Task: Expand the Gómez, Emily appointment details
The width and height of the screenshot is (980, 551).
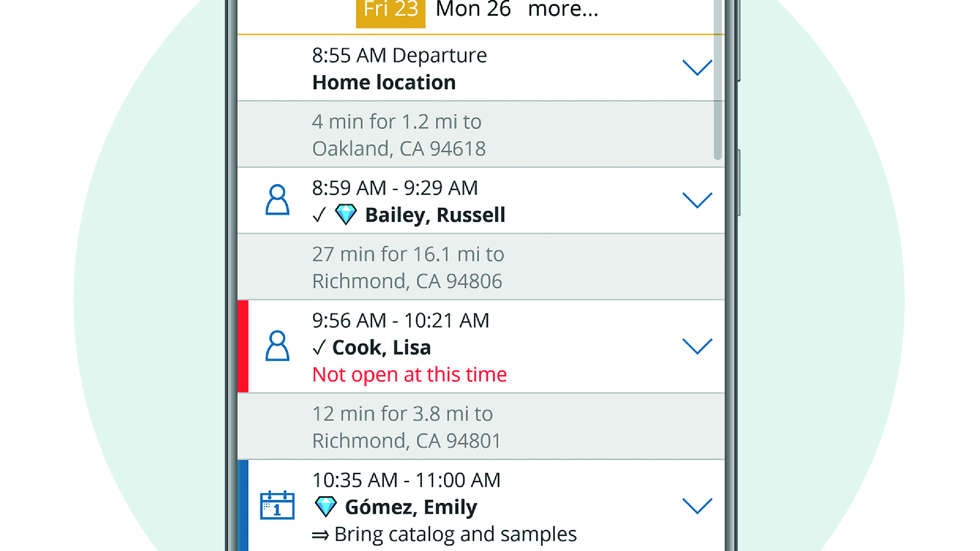Action: [697, 506]
